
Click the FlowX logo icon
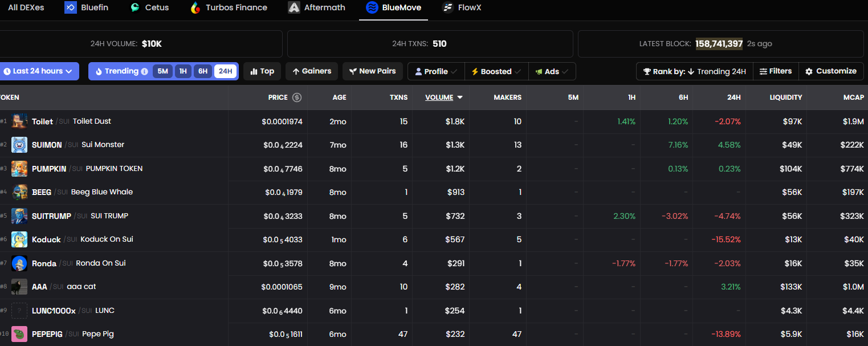(448, 7)
